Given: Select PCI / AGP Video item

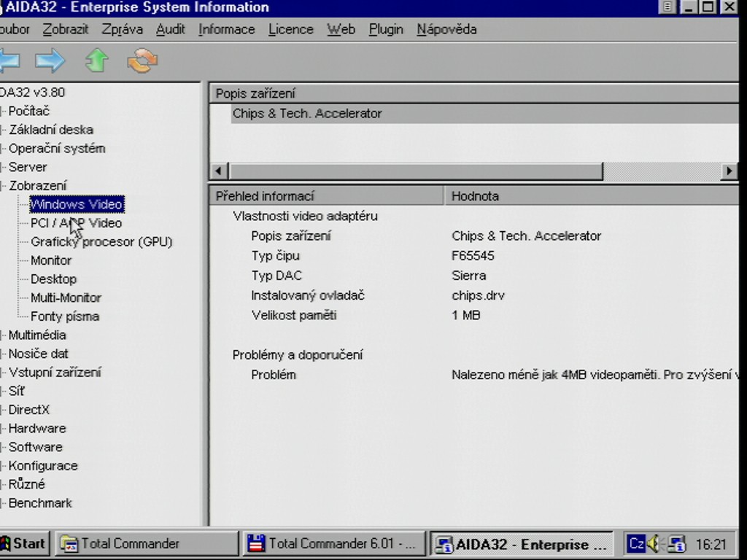Looking at the screenshot, I should (x=76, y=223).
